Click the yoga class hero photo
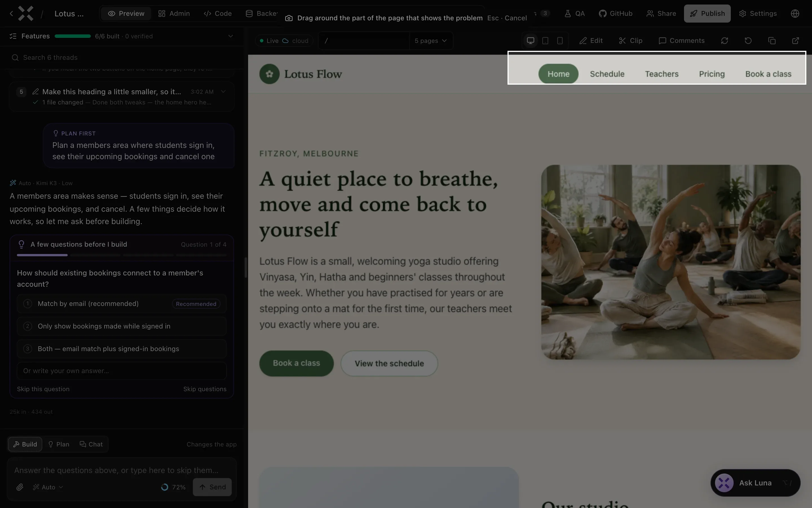Viewport: 812px width, 508px height. click(x=671, y=262)
